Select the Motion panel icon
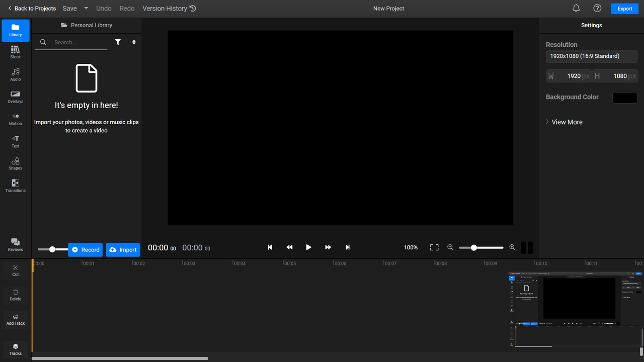The height and width of the screenshot is (362, 644). tap(15, 119)
